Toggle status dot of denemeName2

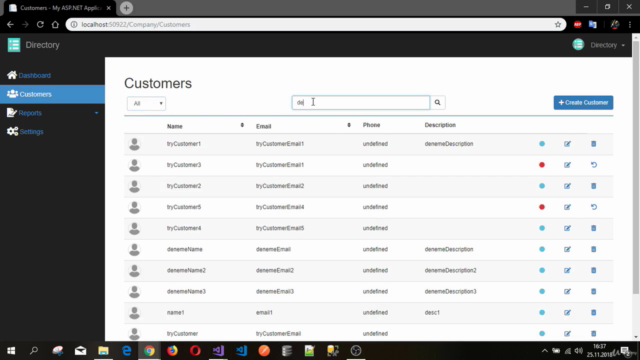542,270
